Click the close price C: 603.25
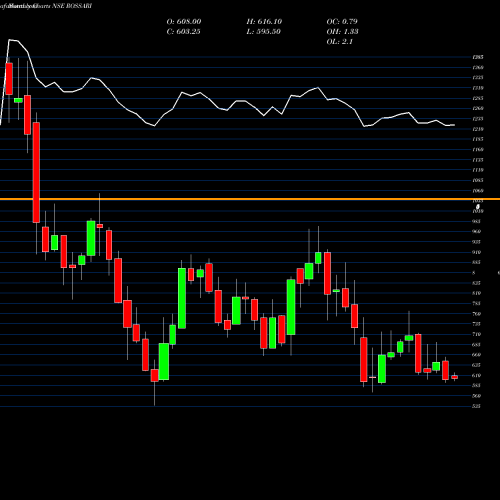 (x=183, y=32)
